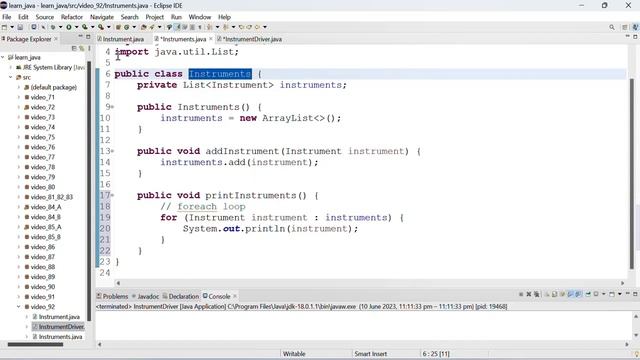
Task: Fold the printInstruments method at line 17
Action: (112, 195)
